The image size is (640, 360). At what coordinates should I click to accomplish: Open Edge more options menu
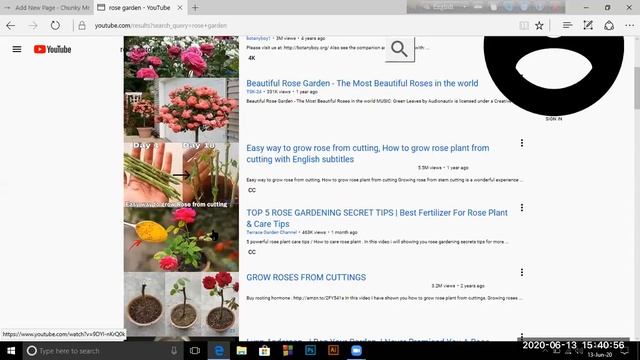pyautogui.click(x=629, y=25)
